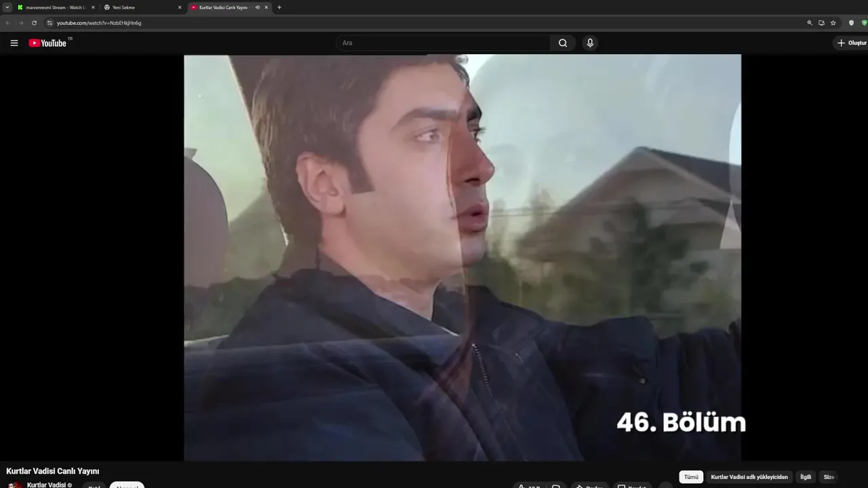Close the Yeni Sekme tab
Image resolution: width=868 pixels, height=488 pixels.
180,7
